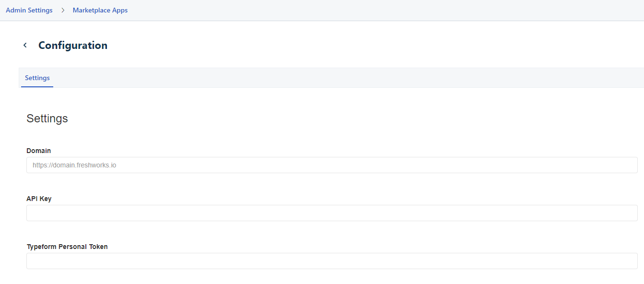Image resolution: width=644 pixels, height=284 pixels.
Task: Click the breadcrumb chevron separator icon
Action: [63, 10]
